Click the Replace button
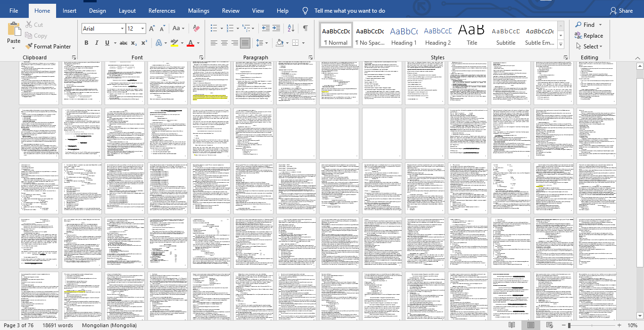Image resolution: width=644 pixels, height=330 pixels. [x=589, y=36]
